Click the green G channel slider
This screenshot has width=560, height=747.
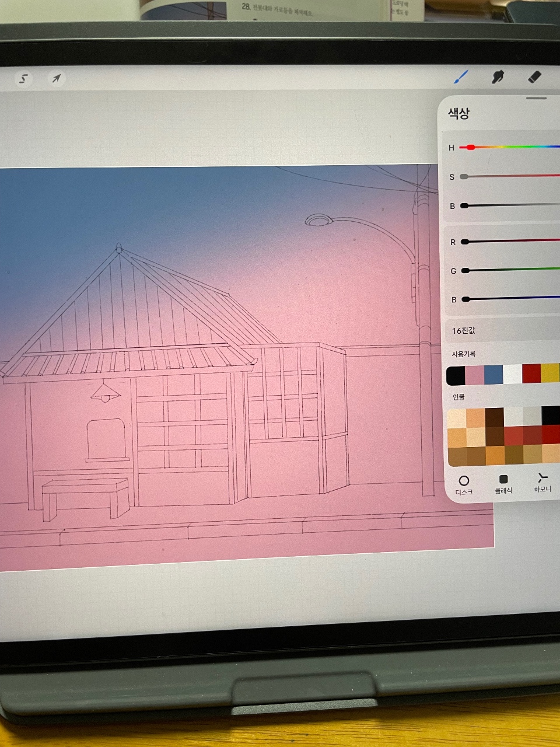[x=510, y=270]
